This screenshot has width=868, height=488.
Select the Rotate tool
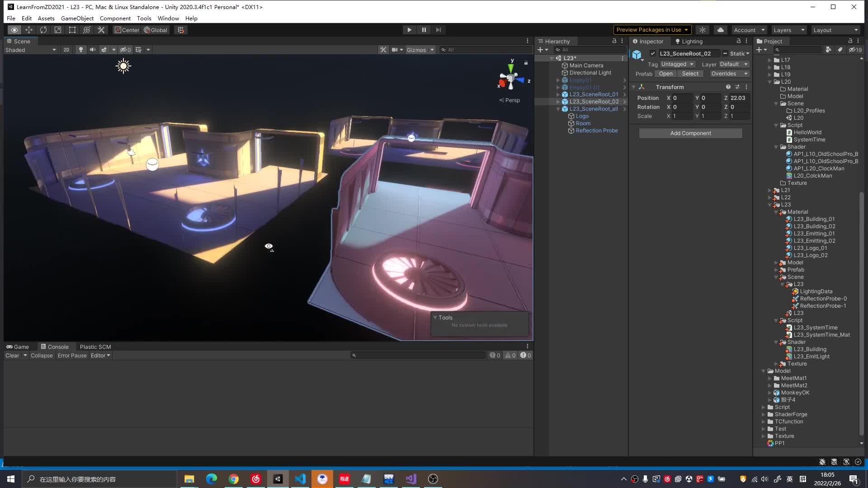pyautogui.click(x=43, y=30)
